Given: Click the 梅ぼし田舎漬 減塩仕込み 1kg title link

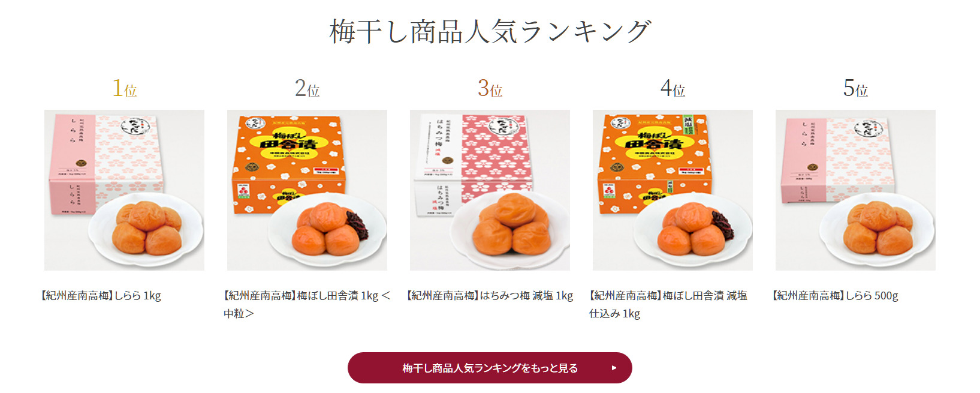Looking at the screenshot, I should [668, 304].
